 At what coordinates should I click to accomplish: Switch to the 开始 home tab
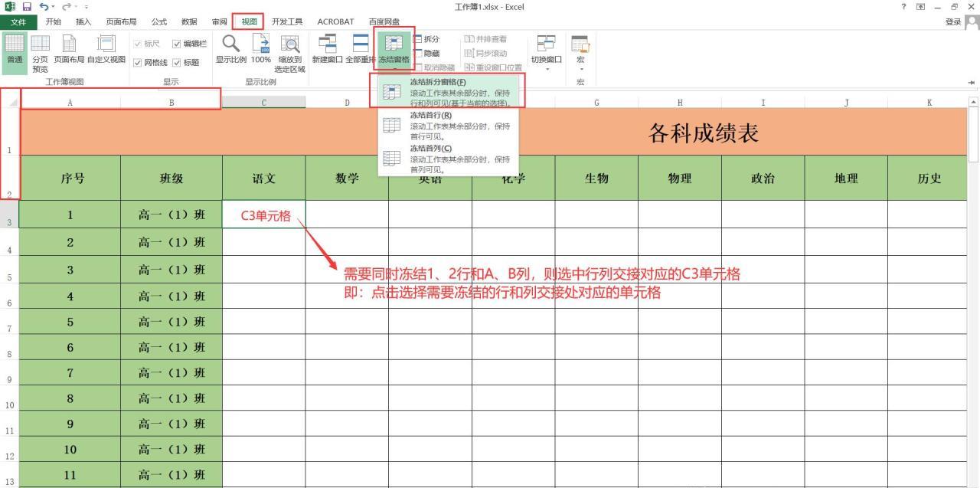[54, 21]
